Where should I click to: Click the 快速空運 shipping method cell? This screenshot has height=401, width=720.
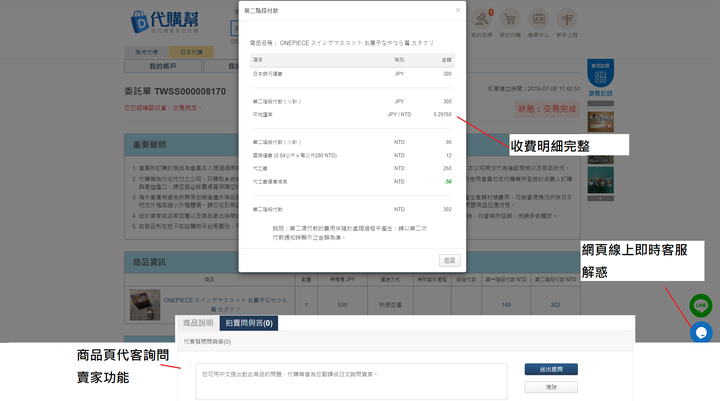click(390, 305)
